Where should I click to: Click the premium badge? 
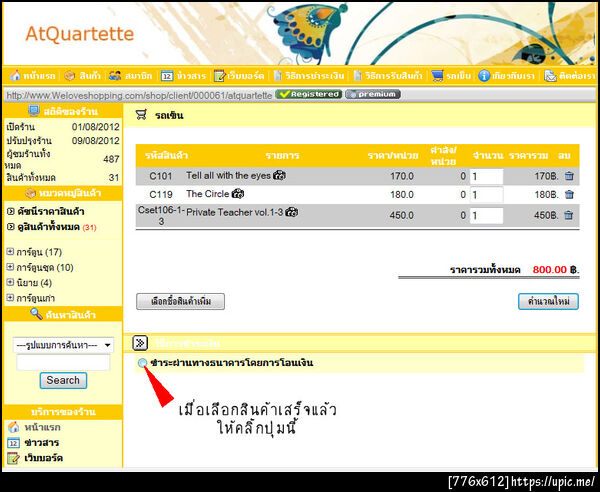coord(373,94)
